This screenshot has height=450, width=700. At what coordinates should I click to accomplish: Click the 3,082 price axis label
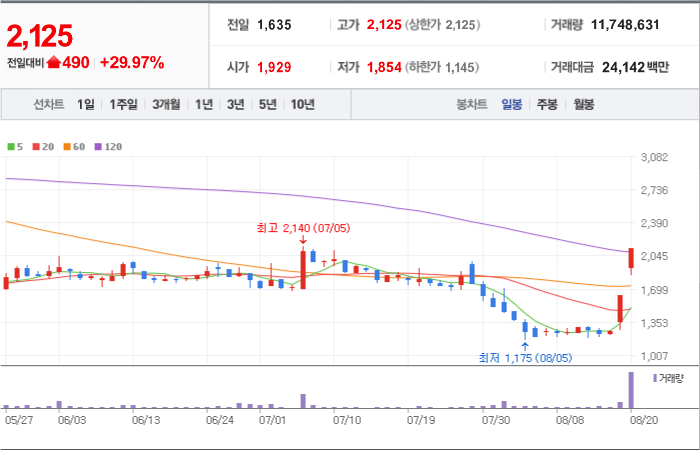tap(654, 157)
